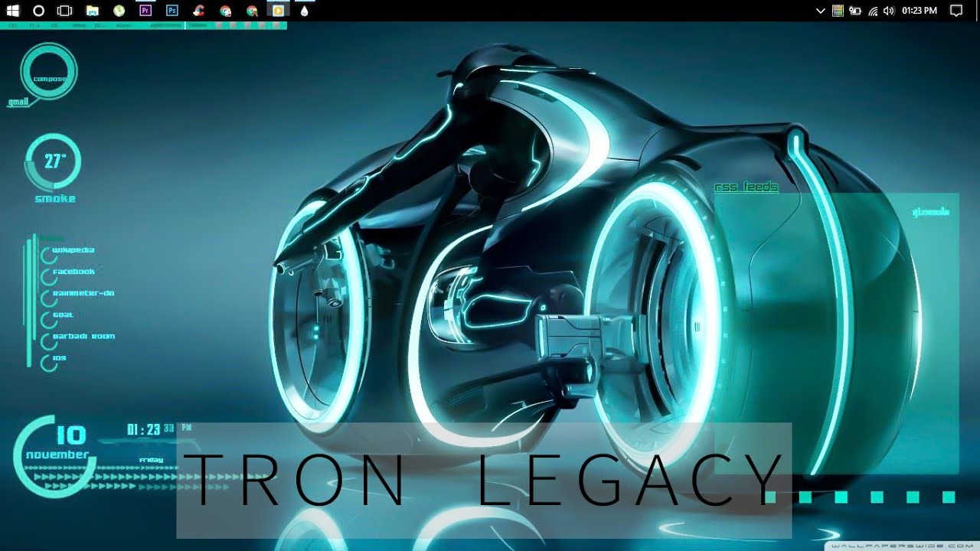Open the Wi-Fi network icon
The width and height of the screenshot is (980, 551).
pyautogui.click(x=873, y=11)
